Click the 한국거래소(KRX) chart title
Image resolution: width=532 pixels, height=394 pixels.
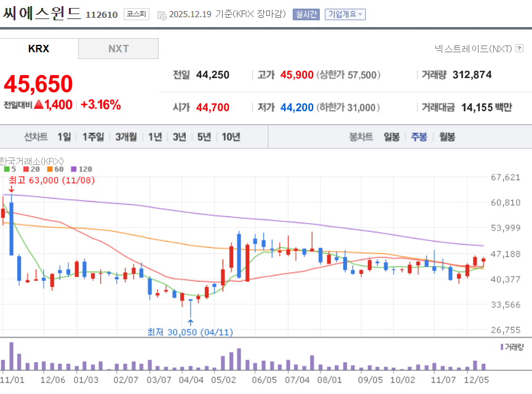pos(31,160)
